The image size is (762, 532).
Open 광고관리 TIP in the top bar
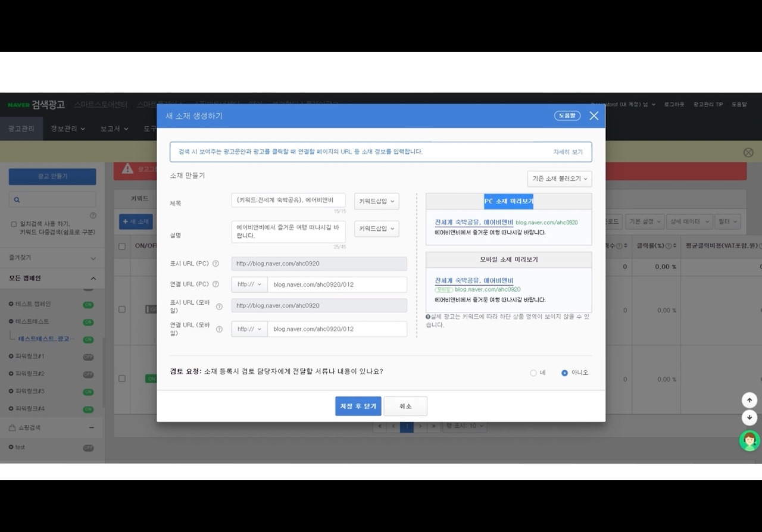click(708, 105)
